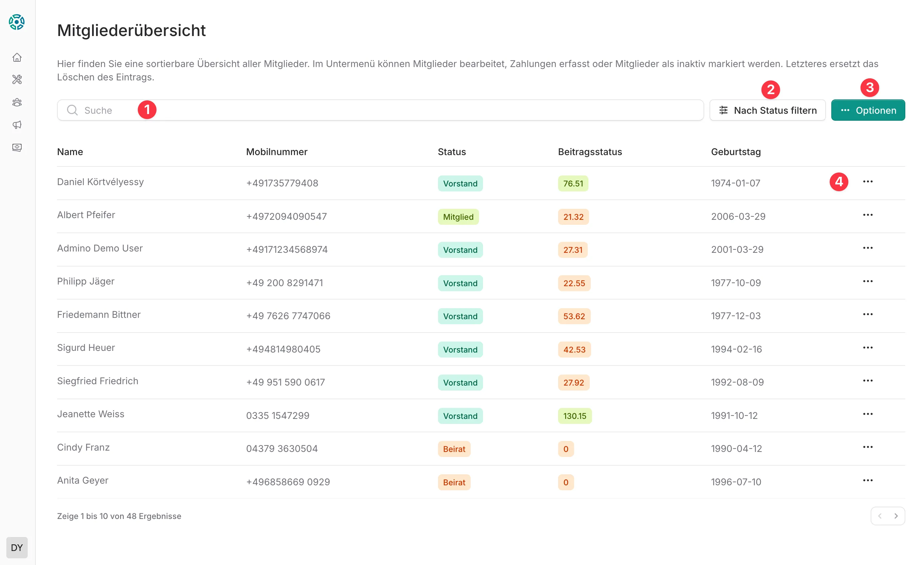Open the finance banknote sidebar icon

(x=17, y=147)
